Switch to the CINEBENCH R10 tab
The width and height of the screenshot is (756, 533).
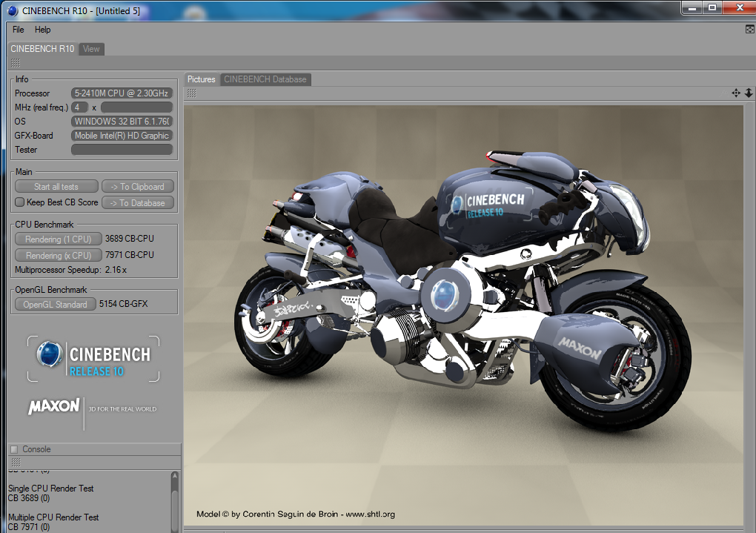tap(42, 49)
